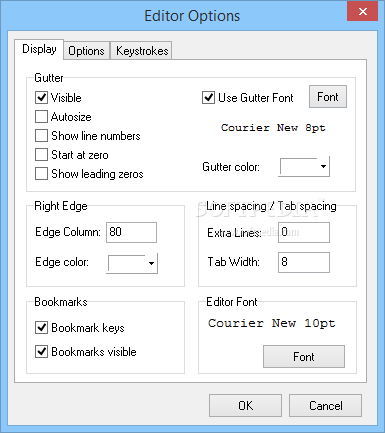Click the Courier New 8pt sample text
Viewport: 385px width, 433px height.
tap(273, 128)
